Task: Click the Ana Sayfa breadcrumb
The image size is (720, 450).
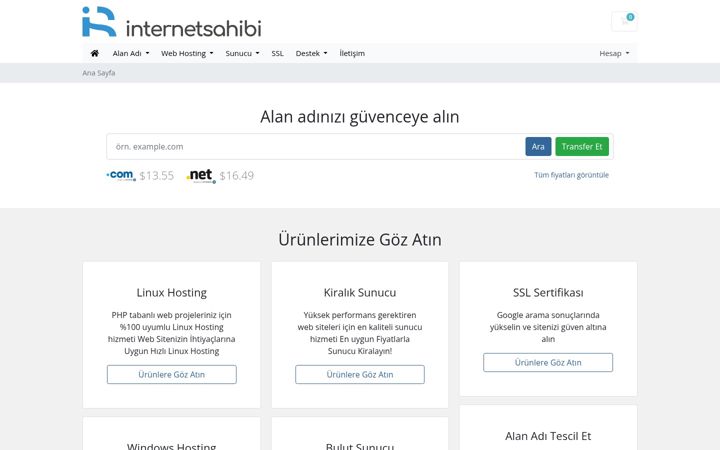Action: tap(99, 73)
